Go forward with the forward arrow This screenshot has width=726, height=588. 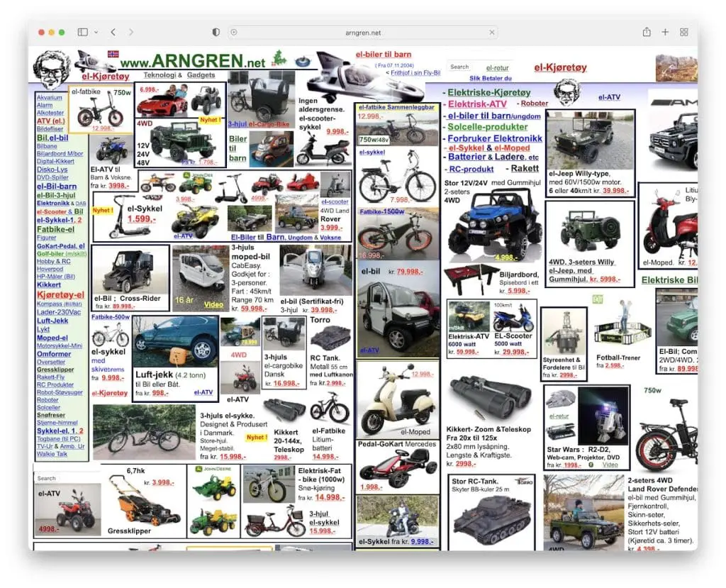point(131,32)
